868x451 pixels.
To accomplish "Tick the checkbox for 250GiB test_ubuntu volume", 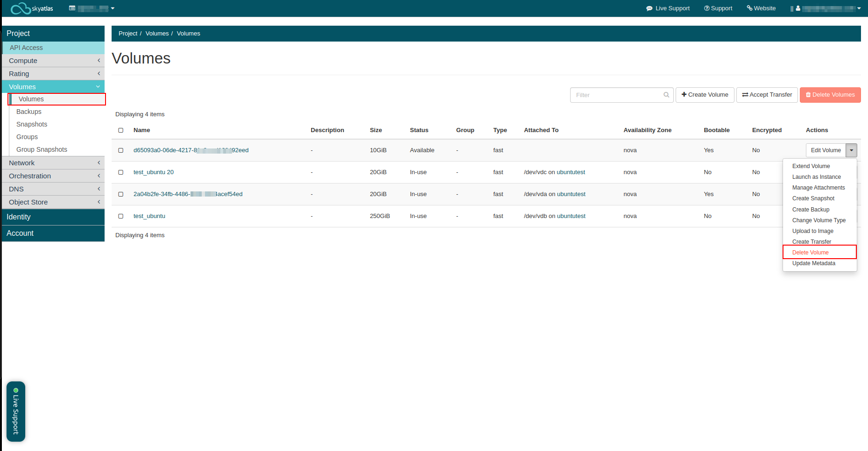I will tap(121, 216).
